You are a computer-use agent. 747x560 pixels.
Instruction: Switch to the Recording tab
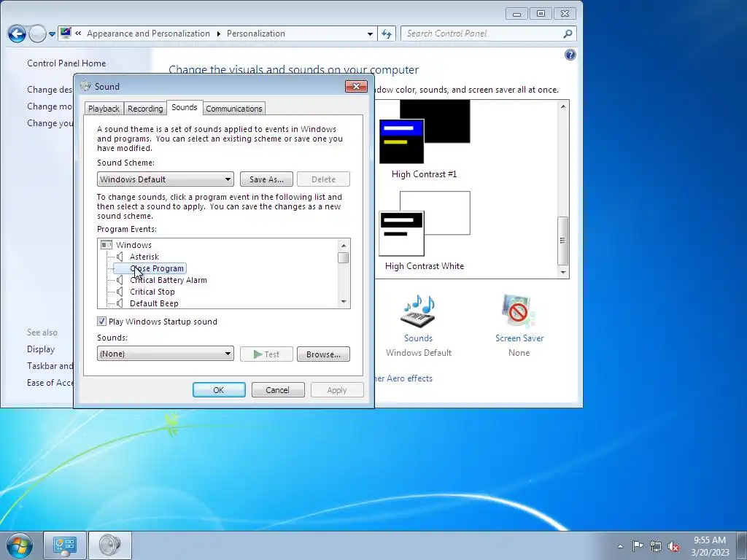(145, 109)
